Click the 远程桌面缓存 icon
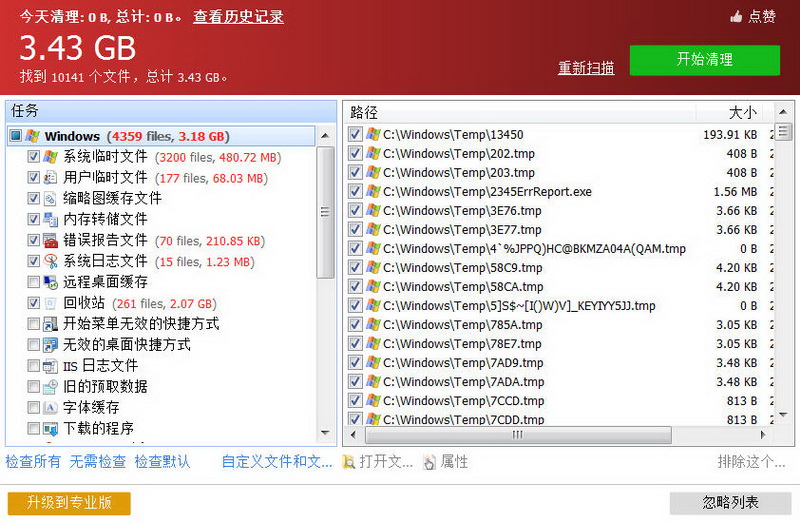Image resolution: width=800 pixels, height=523 pixels. (51, 282)
